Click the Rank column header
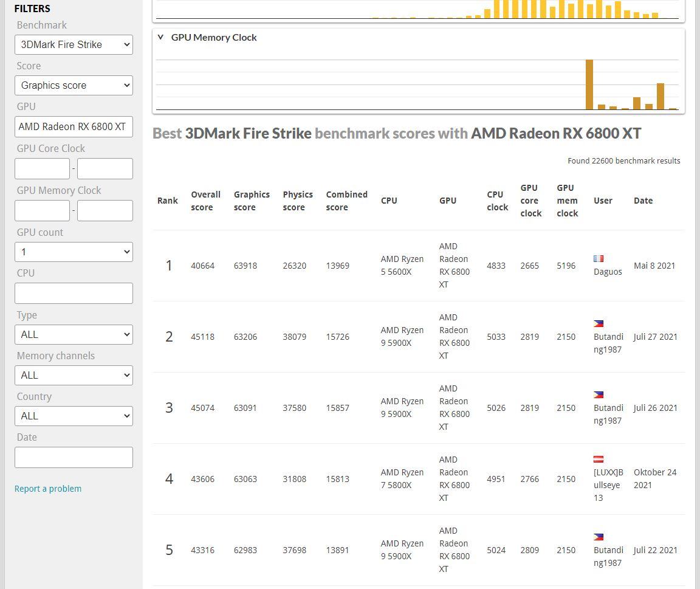Viewport: 700px width, 589px height. pyautogui.click(x=168, y=201)
